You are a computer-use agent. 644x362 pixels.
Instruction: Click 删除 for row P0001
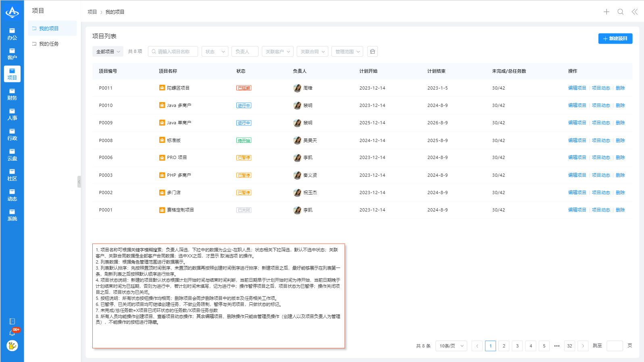point(620,210)
